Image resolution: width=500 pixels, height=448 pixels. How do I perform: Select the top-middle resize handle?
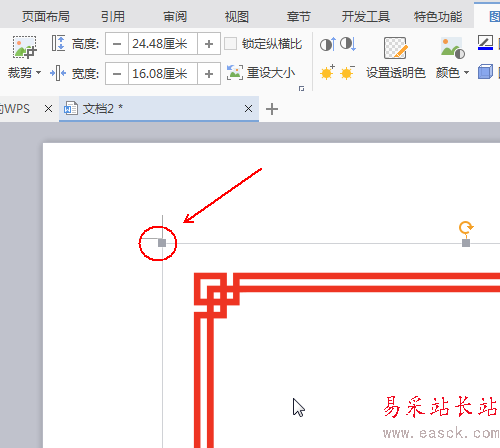point(466,243)
